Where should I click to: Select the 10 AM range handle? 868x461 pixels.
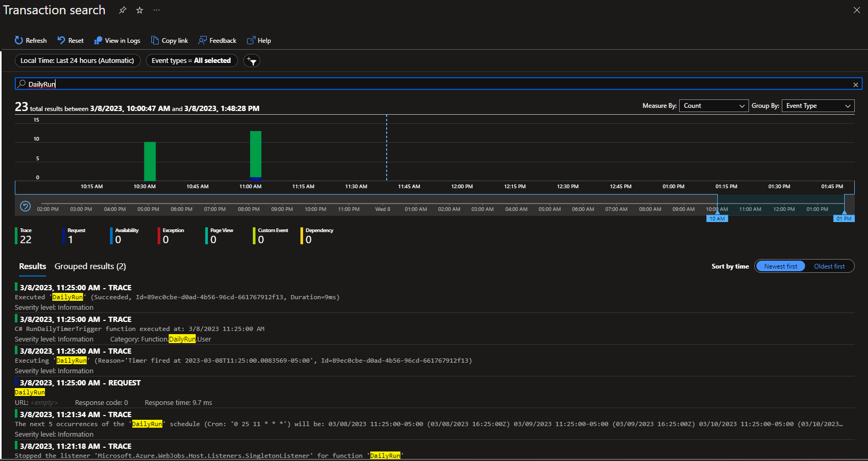click(x=717, y=218)
